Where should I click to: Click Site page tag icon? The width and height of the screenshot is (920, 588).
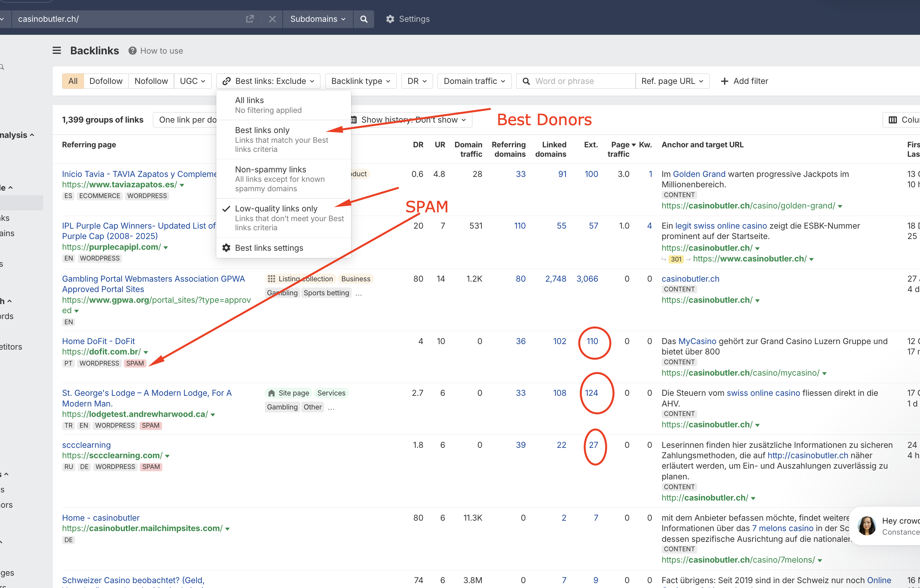[x=271, y=393]
